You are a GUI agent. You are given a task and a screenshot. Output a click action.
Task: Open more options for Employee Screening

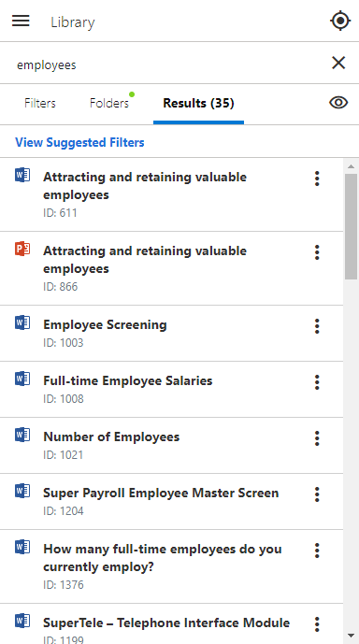coord(317,326)
